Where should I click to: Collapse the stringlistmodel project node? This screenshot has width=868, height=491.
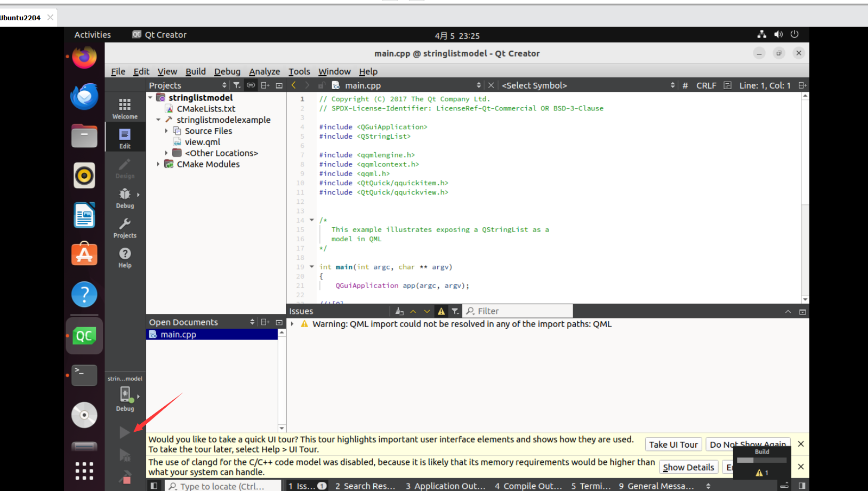(150, 98)
